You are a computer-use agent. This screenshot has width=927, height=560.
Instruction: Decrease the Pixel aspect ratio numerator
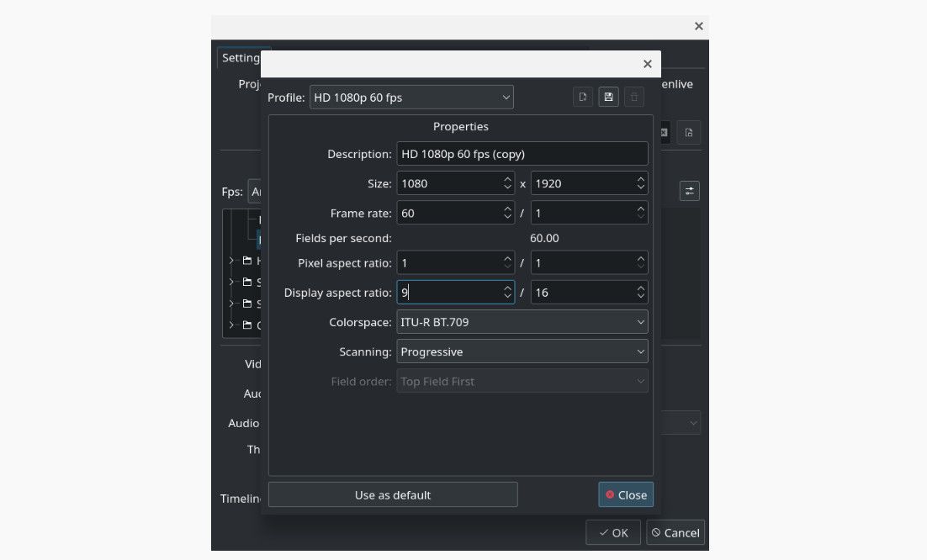(507, 267)
